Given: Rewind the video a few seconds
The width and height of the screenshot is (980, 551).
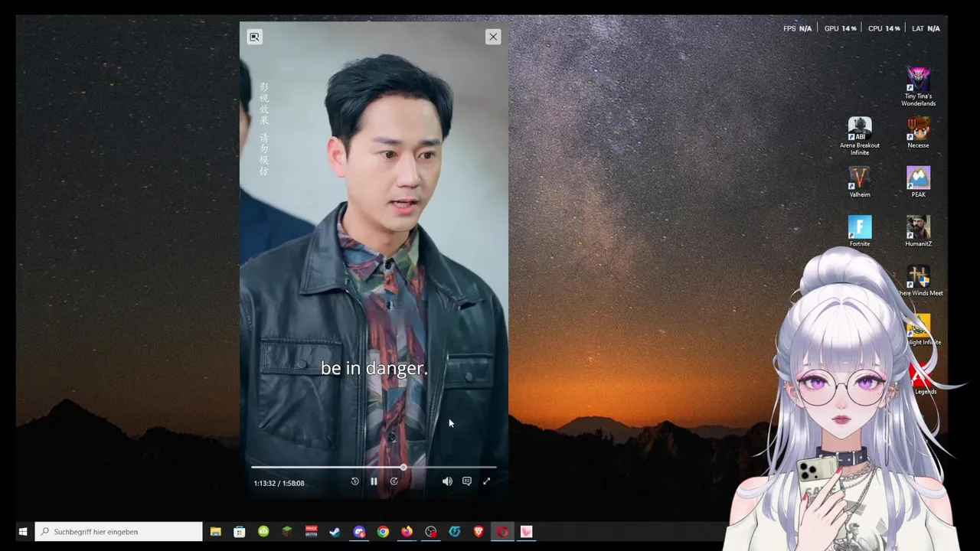Looking at the screenshot, I should click(x=354, y=481).
